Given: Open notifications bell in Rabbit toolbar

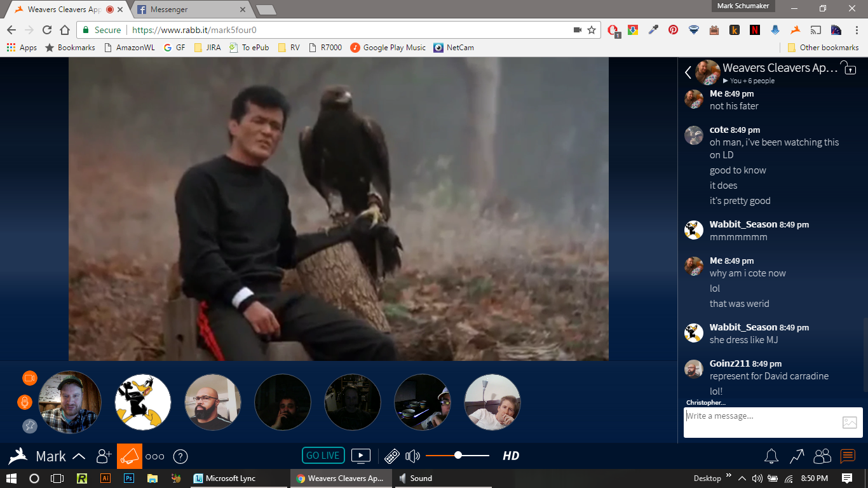Looking at the screenshot, I should [771, 456].
